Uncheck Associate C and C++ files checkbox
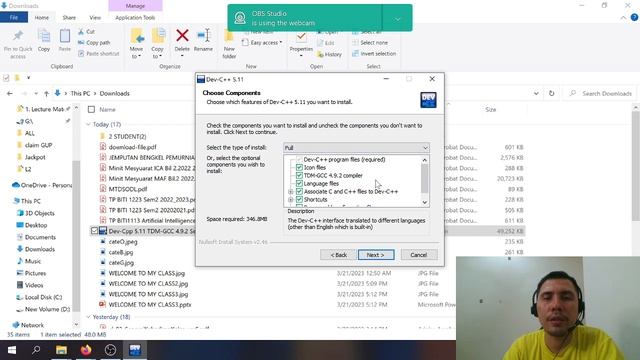This screenshot has width=640, height=360. coord(299,191)
